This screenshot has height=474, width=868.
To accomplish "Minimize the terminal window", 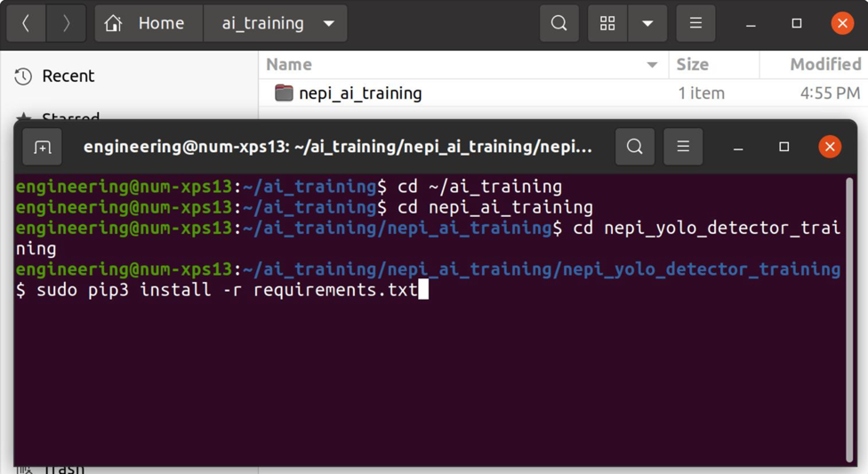I will tap(738, 148).
